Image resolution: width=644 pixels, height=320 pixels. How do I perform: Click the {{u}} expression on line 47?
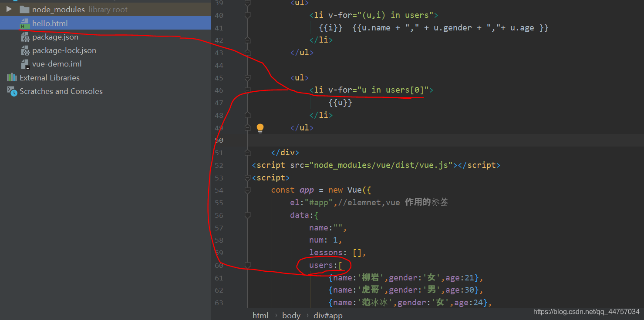pyautogui.click(x=340, y=103)
